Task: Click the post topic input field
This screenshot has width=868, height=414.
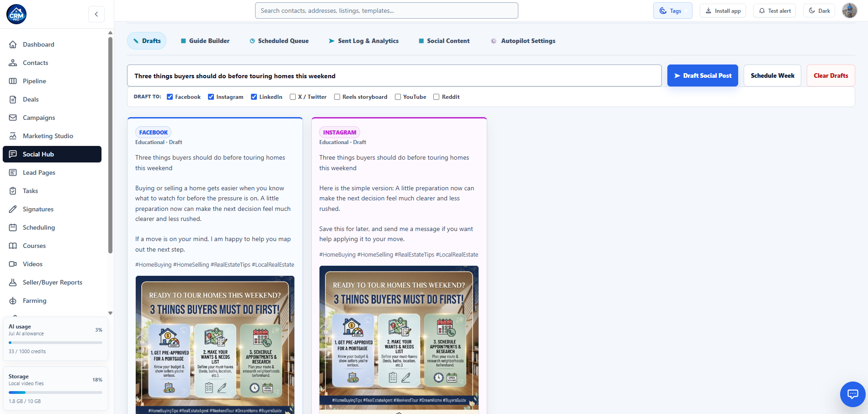Action: pyautogui.click(x=394, y=75)
